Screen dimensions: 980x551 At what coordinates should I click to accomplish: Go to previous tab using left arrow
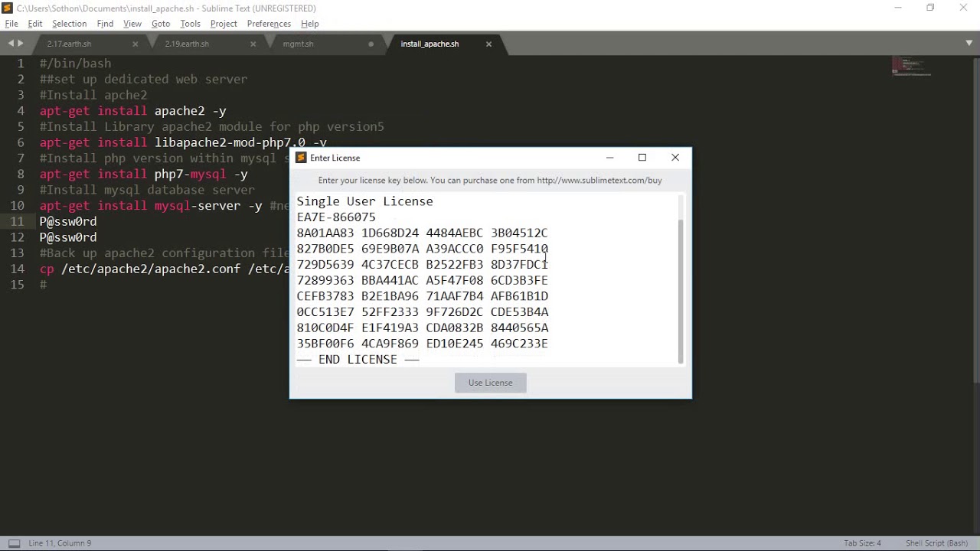click(x=11, y=44)
